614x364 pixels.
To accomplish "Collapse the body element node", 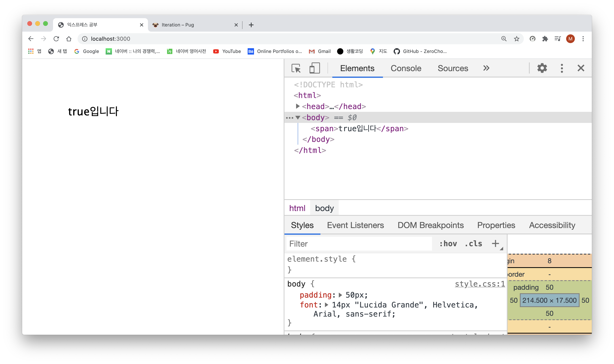I will click(x=298, y=118).
